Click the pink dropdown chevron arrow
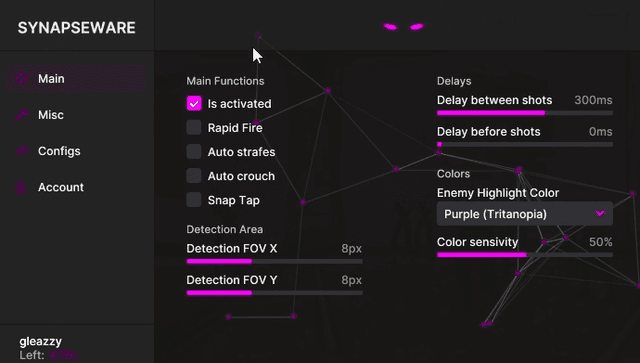This screenshot has height=363, width=640. pyautogui.click(x=600, y=214)
